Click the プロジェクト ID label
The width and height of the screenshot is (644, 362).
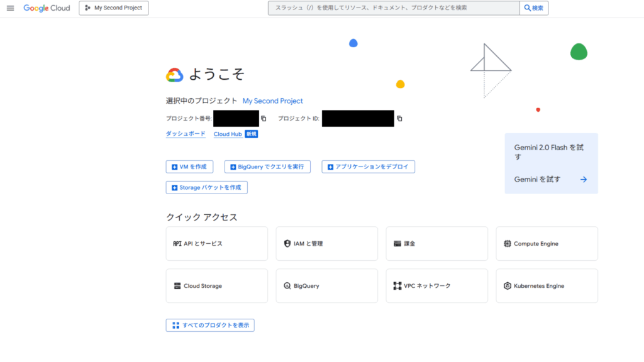click(x=299, y=119)
